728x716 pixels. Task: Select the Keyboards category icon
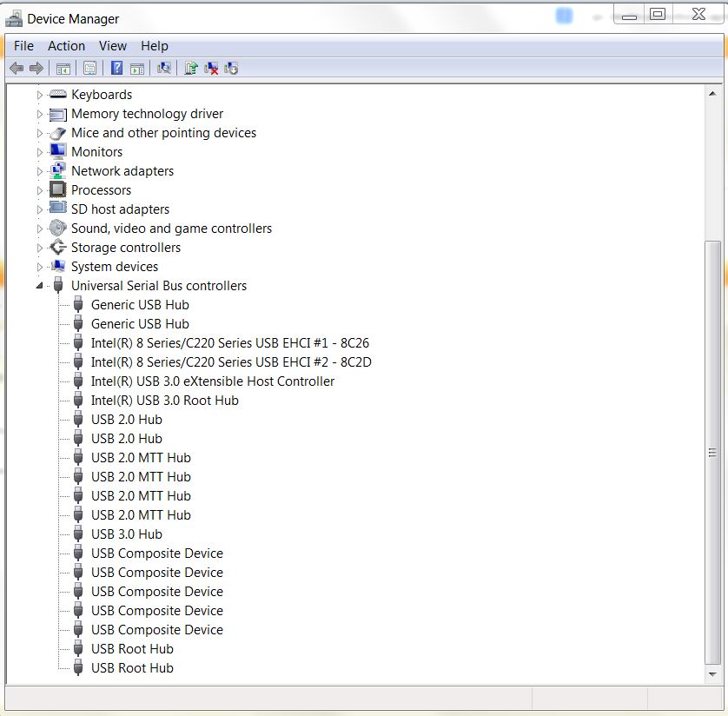(58, 95)
